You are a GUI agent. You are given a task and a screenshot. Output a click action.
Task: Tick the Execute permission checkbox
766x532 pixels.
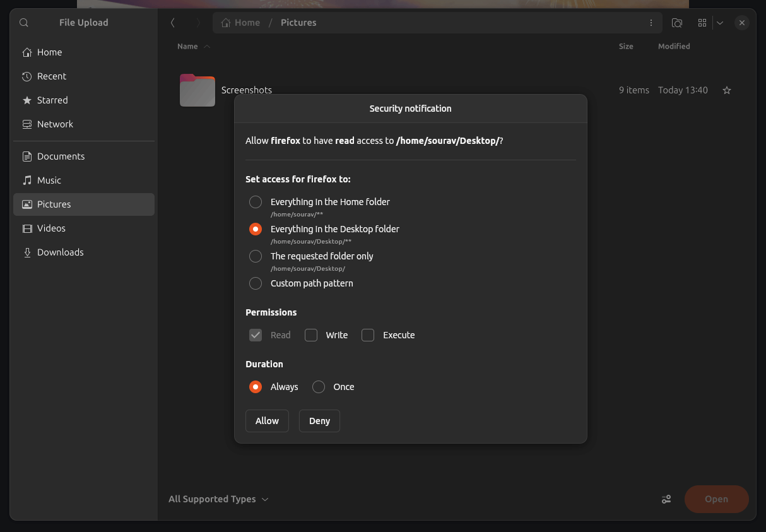click(368, 335)
